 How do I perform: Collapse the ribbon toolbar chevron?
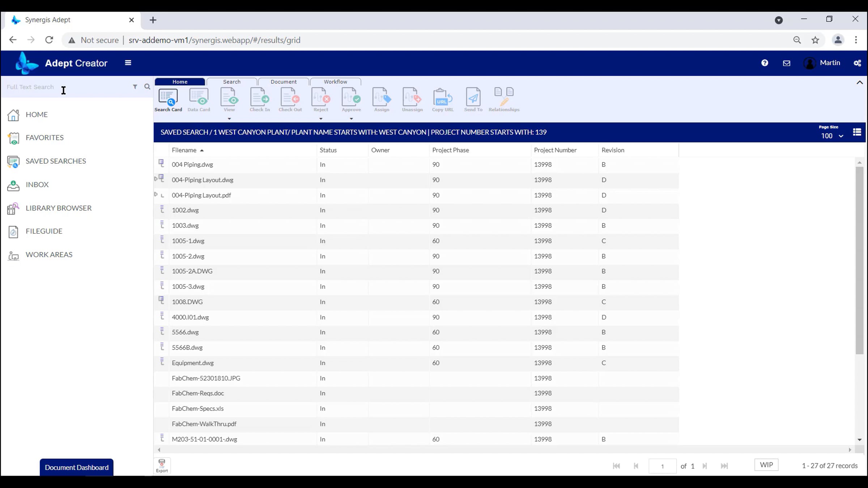point(860,82)
